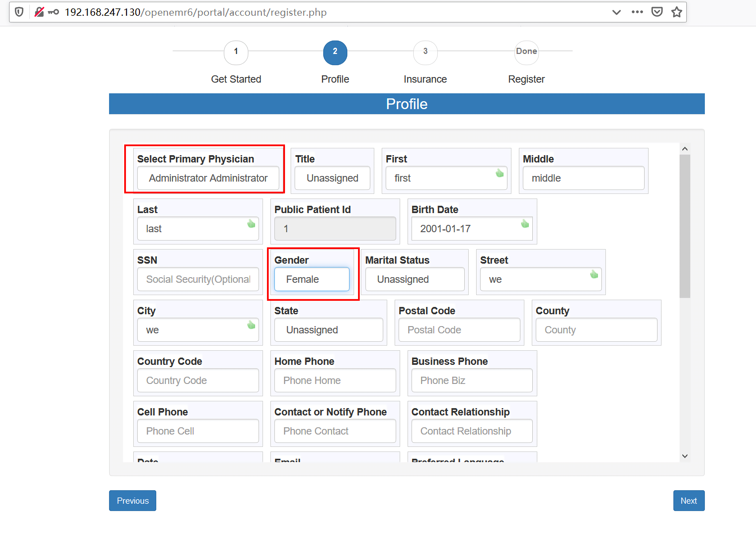Click the Home Phone input field

click(335, 380)
